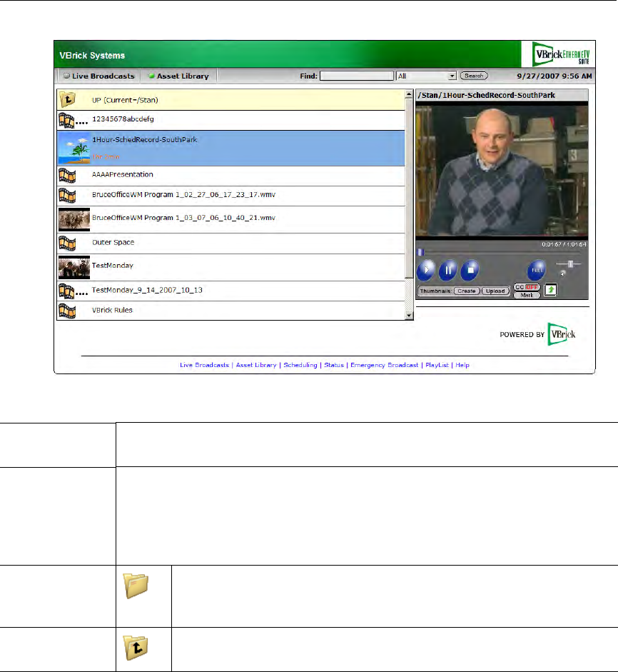Open the Scheduling footer link

pos(300,365)
